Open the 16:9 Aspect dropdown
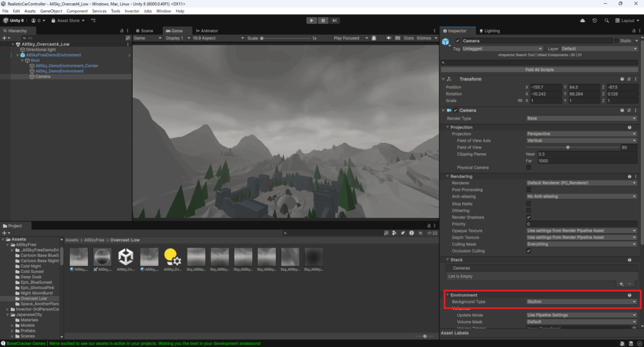 click(218, 38)
